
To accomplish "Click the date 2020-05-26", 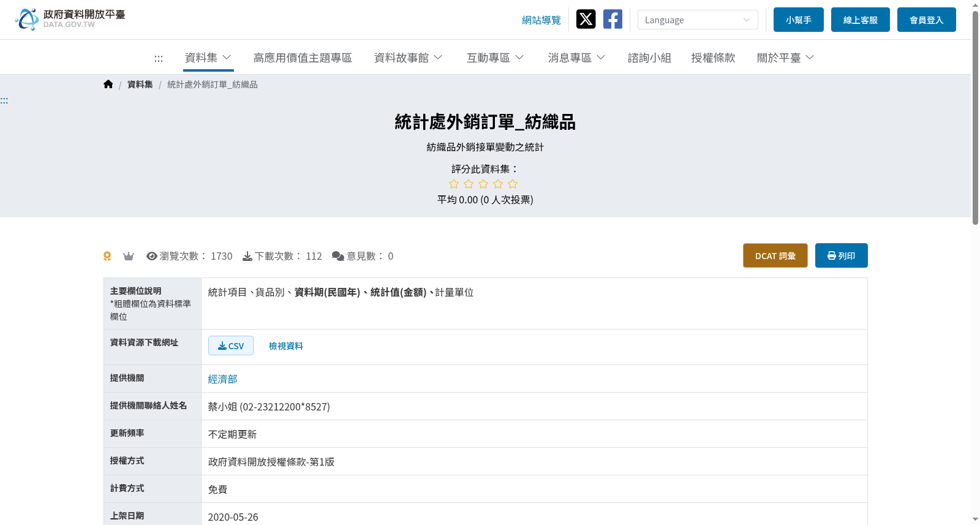I will point(233,517).
